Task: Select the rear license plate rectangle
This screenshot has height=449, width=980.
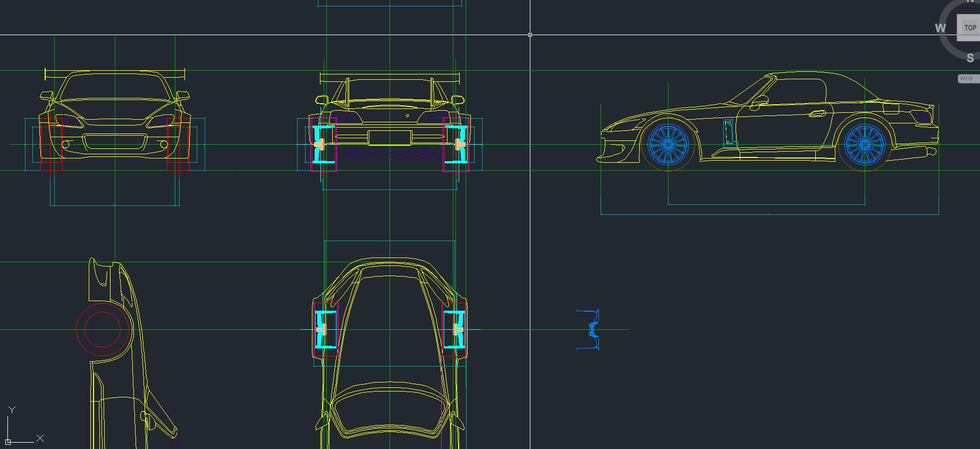Action: [x=390, y=138]
